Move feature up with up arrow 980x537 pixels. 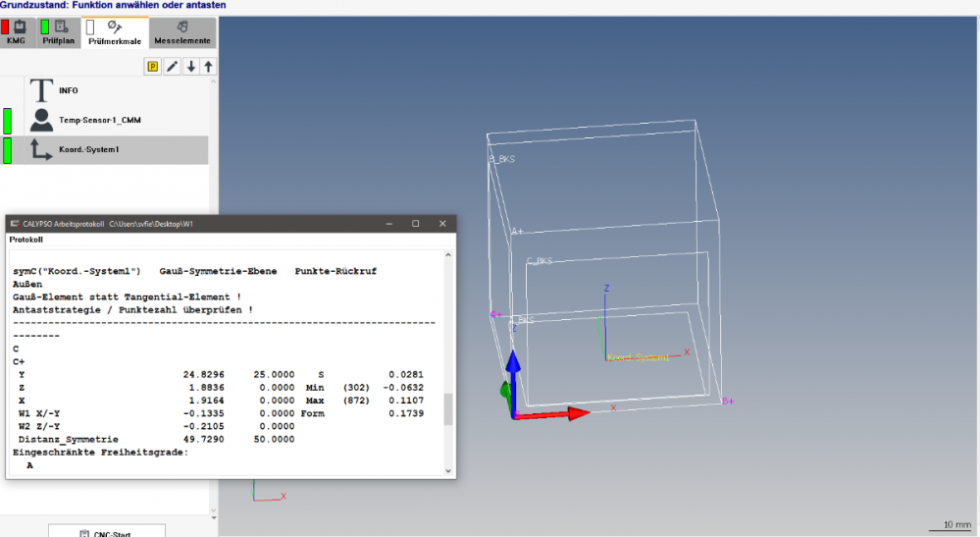click(x=208, y=66)
